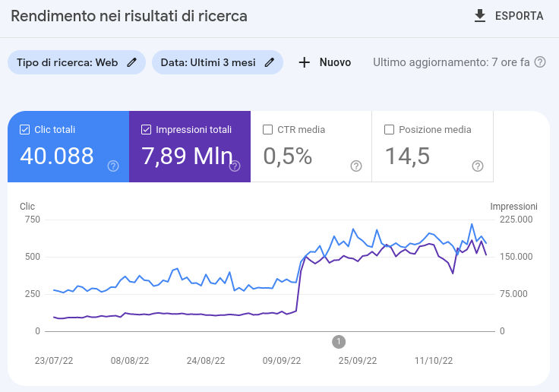This screenshot has width=559, height=392.
Task: Click Ultimo aggiornamento: 7 ore fa text
Action: point(451,62)
